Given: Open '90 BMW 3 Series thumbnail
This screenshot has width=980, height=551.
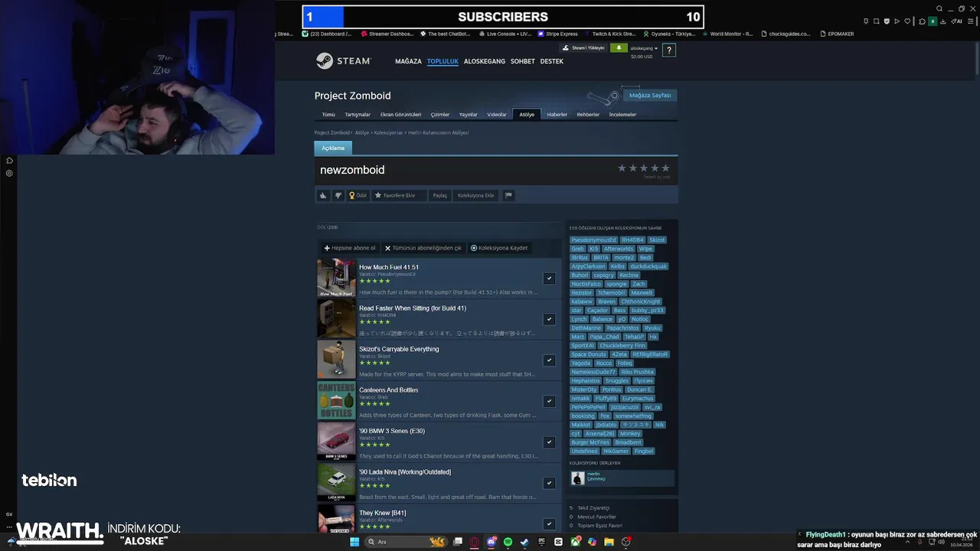Looking at the screenshot, I should (336, 442).
